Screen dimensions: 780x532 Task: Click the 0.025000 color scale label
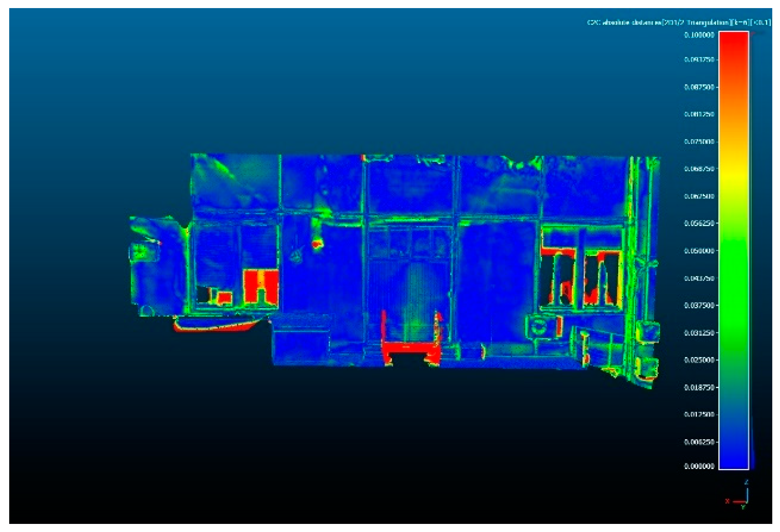699,359
